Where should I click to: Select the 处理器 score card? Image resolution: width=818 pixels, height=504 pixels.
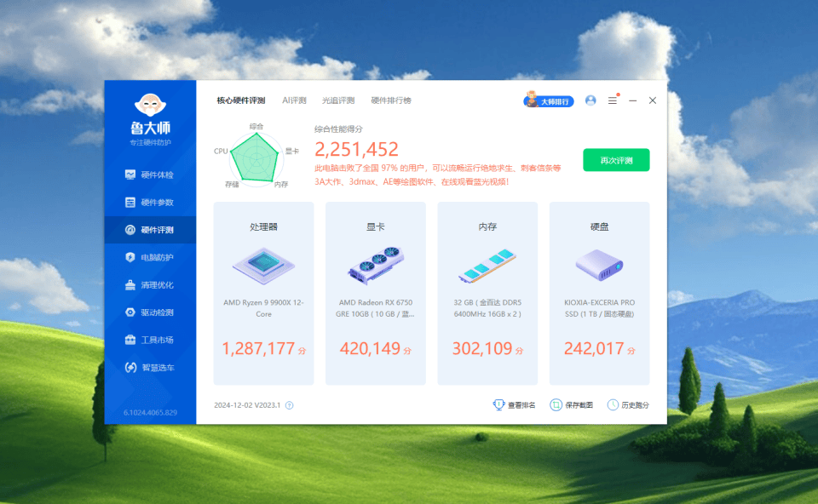263,293
